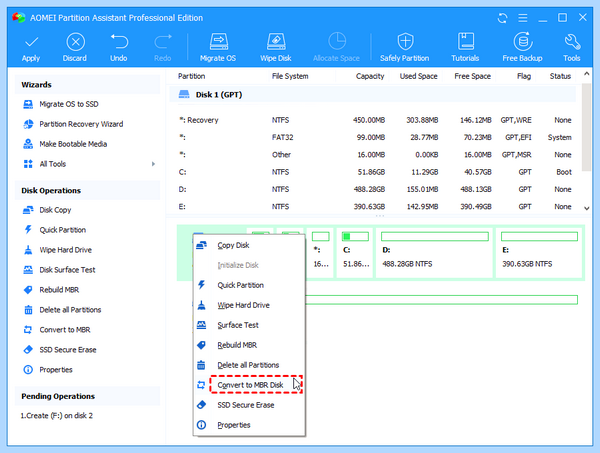Choose Delete all Partitions in the context menu
Screen dimensions: 600x453
tap(248, 365)
